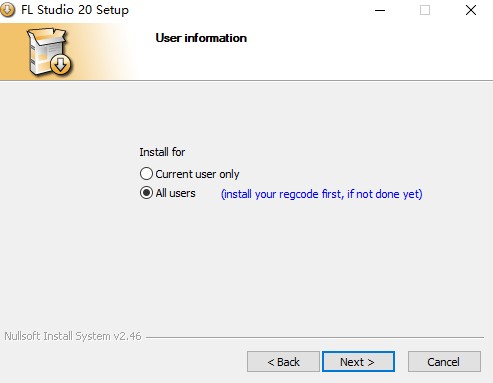This screenshot has width=493, height=383.
Task: Click the Install for label
Action: point(162,152)
